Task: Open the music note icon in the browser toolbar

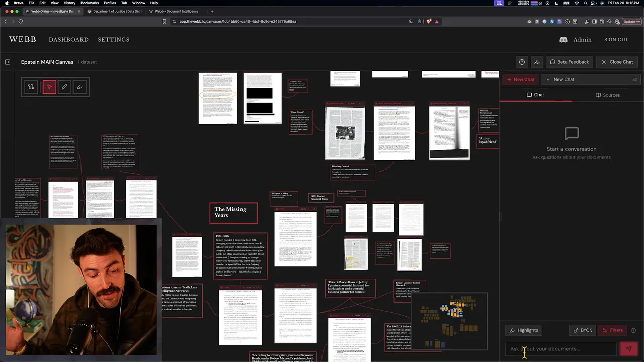Action: (587, 21)
